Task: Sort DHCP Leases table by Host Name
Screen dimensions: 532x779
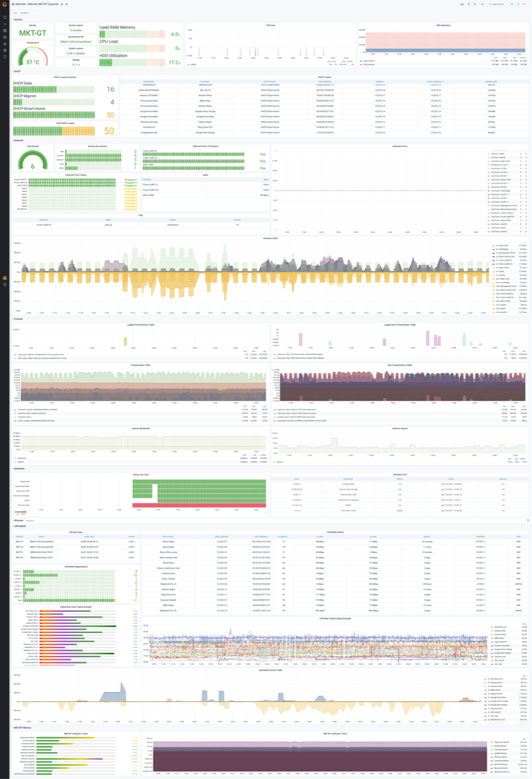Action: point(148,81)
